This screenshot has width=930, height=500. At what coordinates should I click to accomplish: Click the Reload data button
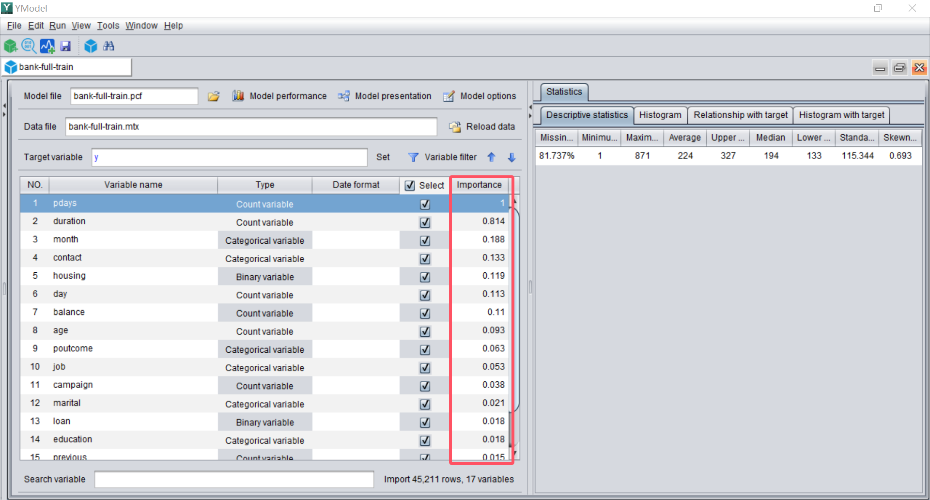[482, 127]
